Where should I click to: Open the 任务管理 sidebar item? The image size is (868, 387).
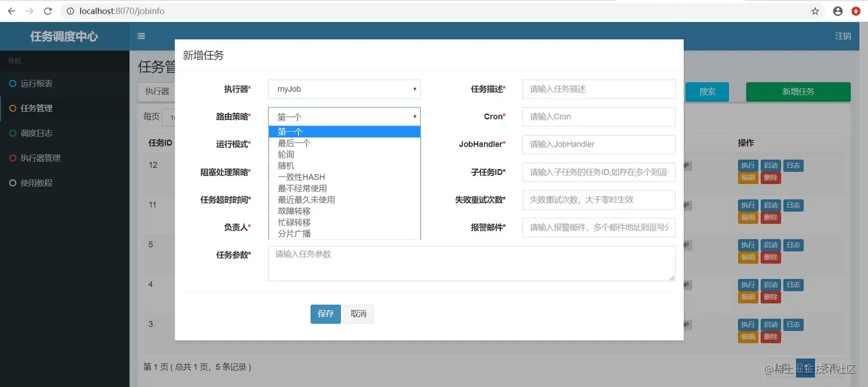[x=65, y=108]
